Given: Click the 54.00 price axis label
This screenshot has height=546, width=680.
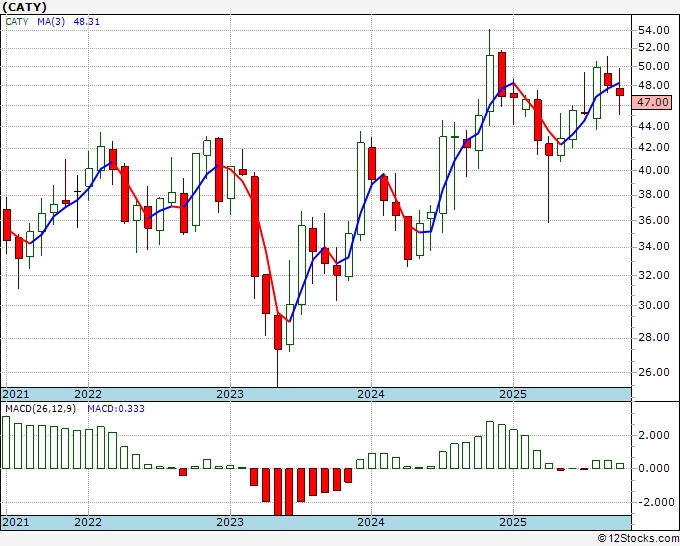Looking at the screenshot, I should click(654, 30).
